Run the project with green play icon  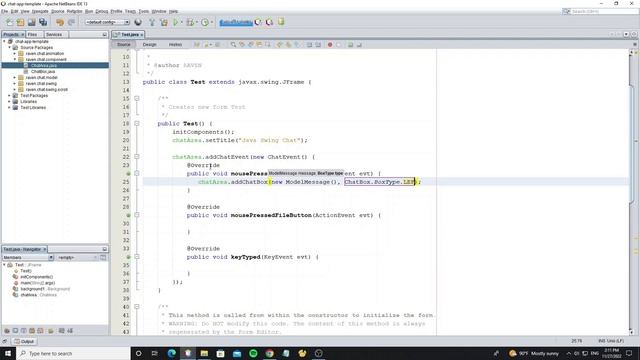(x=176, y=22)
